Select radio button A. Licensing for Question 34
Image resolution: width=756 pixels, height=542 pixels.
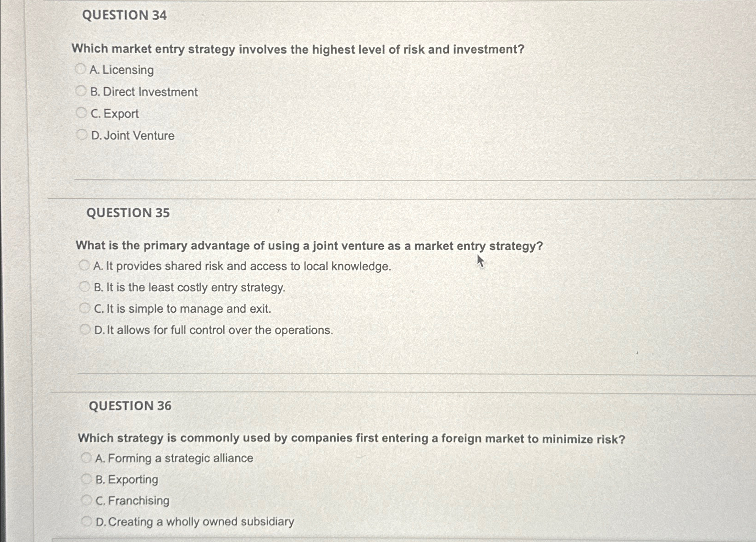pyautogui.click(x=82, y=68)
